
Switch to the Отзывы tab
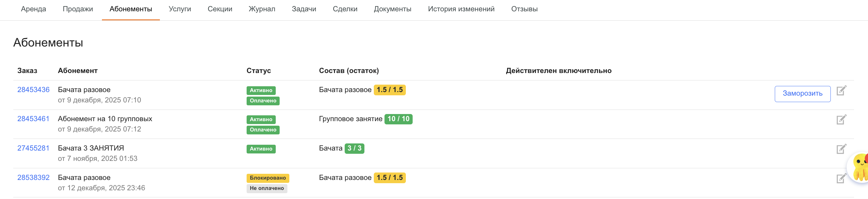pos(524,9)
